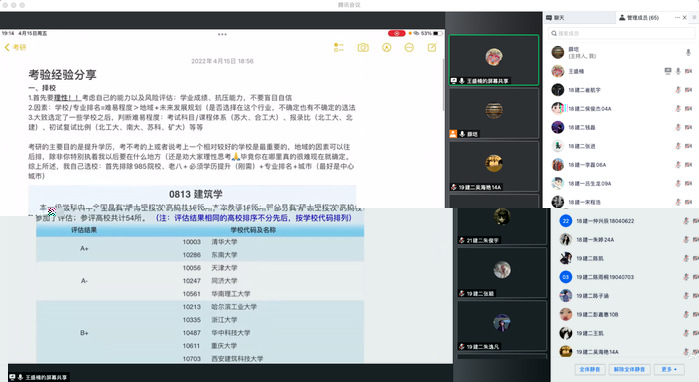Click table cell 10335 浙江大学
The image size is (699, 382).
coord(210,320)
